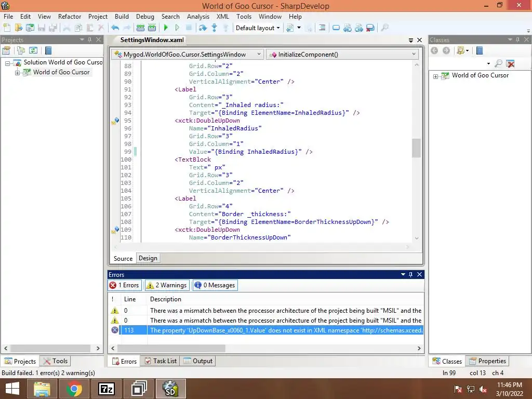Open Properties icon in Projects panel toolbar

click(x=6, y=50)
